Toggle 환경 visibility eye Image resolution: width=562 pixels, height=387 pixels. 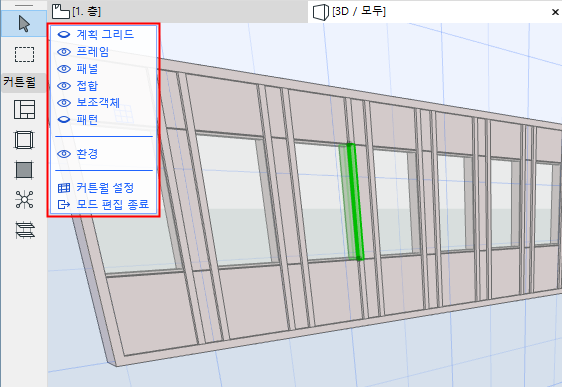tap(64, 154)
